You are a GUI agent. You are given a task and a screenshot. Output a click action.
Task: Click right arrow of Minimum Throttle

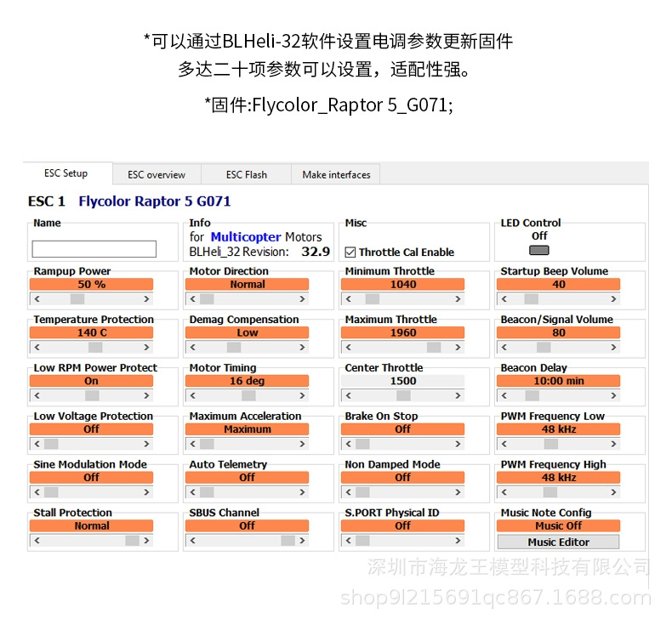[x=458, y=299]
